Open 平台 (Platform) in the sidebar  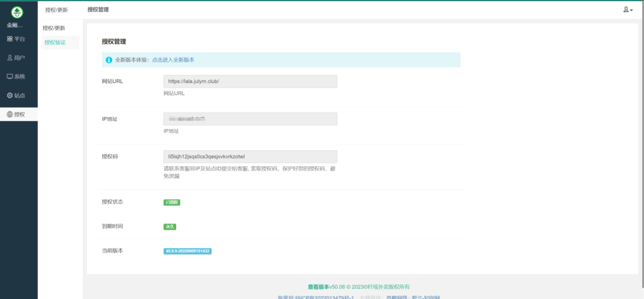coord(16,39)
